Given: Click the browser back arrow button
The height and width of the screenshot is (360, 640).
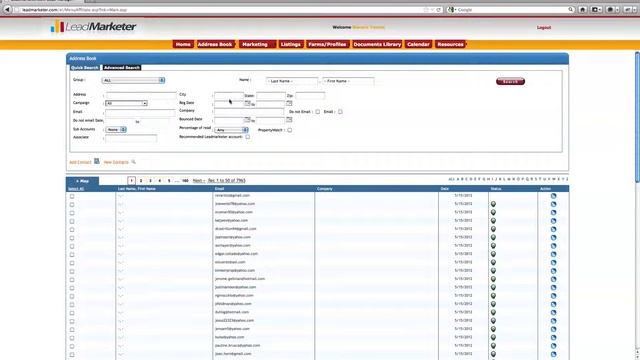Looking at the screenshot, I should (x=7, y=9).
